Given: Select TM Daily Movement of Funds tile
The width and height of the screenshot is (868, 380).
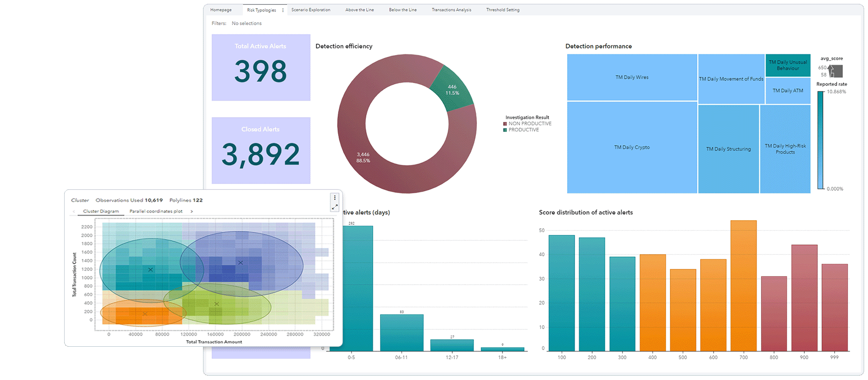Looking at the screenshot, I should [731, 79].
